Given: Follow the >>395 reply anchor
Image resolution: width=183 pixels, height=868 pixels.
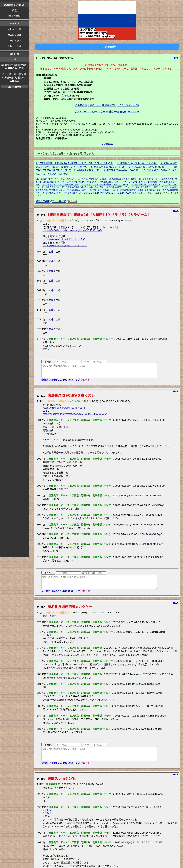Looking at the screenshot, I should pos(46,810).
